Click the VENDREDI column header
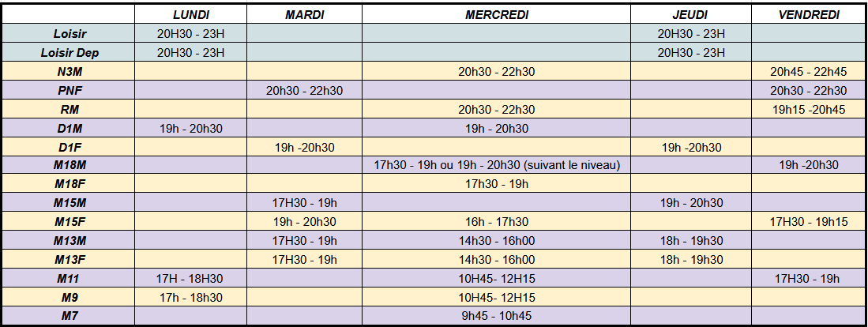Screen dimensions: 868x327 808,15
